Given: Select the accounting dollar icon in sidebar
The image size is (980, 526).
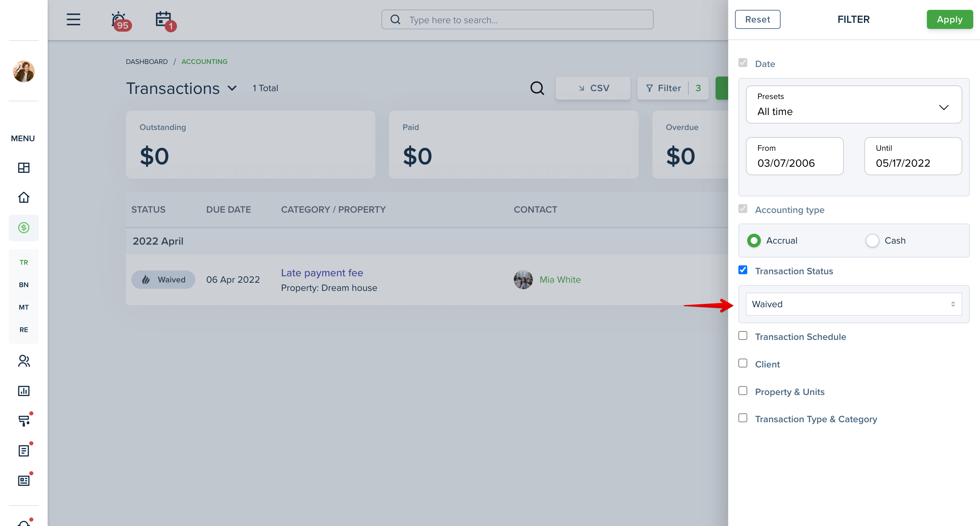Looking at the screenshot, I should pyautogui.click(x=23, y=227).
